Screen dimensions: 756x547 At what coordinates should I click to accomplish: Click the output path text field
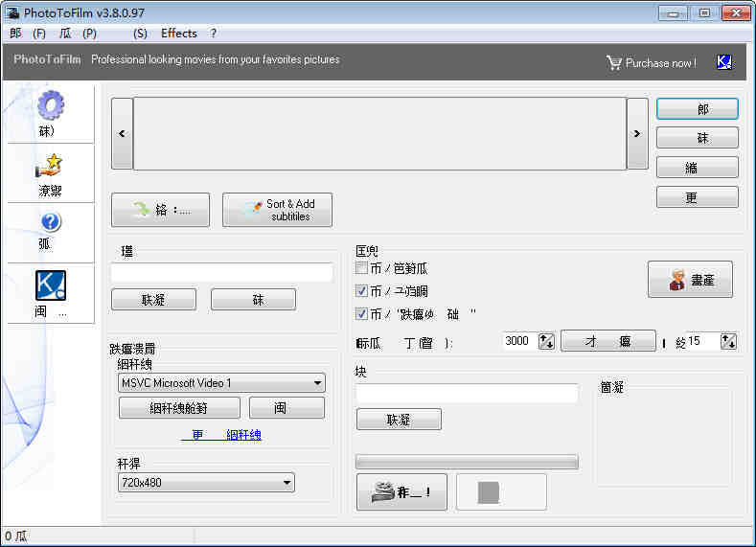(x=467, y=394)
